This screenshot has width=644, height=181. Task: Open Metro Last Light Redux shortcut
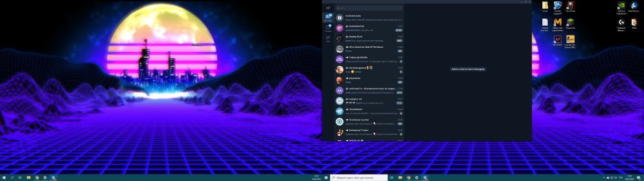[x=557, y=25]
